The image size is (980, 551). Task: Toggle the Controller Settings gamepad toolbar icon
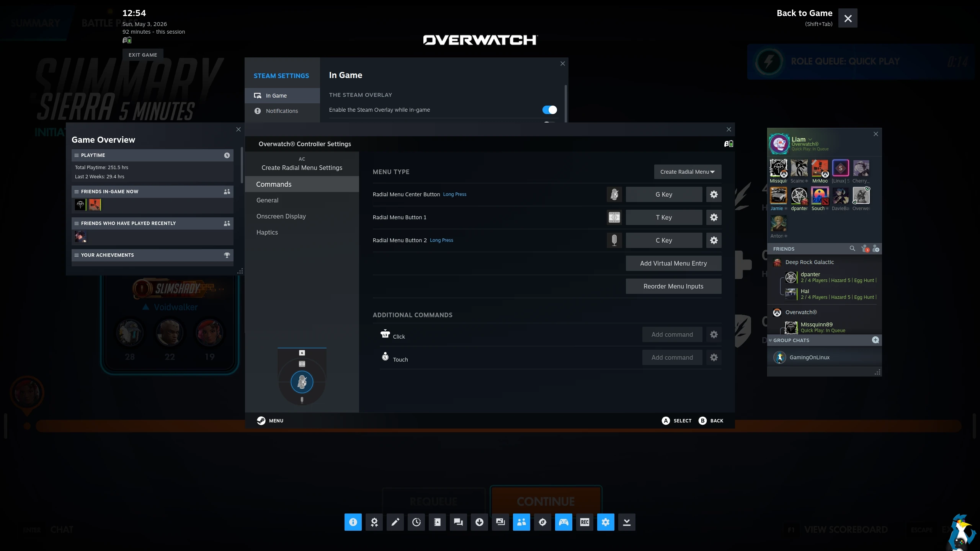(x=563, y=522)
